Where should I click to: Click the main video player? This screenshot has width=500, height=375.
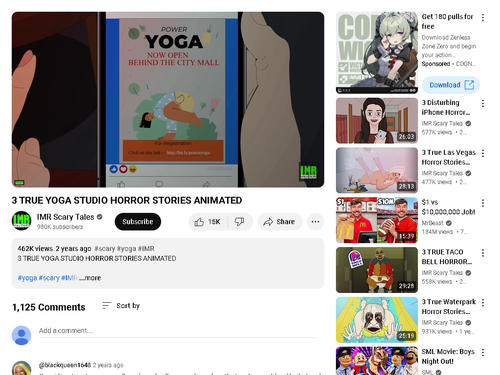pyautogui.click(x=168, y=100)
